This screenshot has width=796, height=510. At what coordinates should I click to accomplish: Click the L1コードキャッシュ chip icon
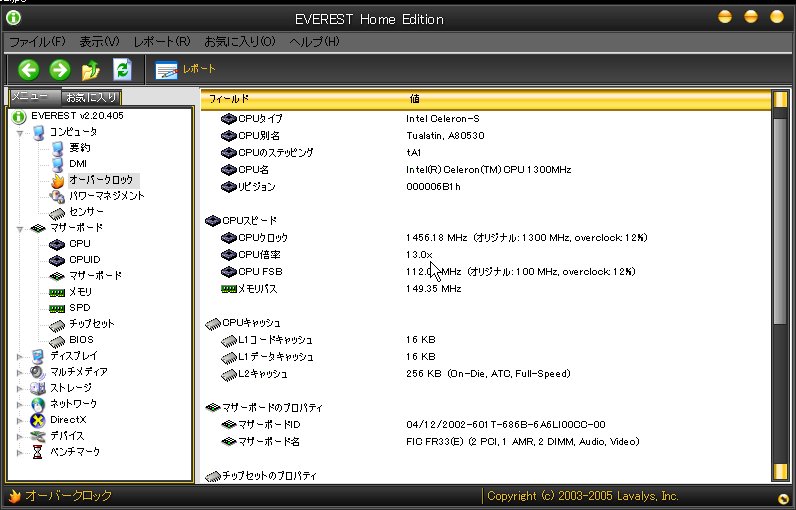(229, 340)
